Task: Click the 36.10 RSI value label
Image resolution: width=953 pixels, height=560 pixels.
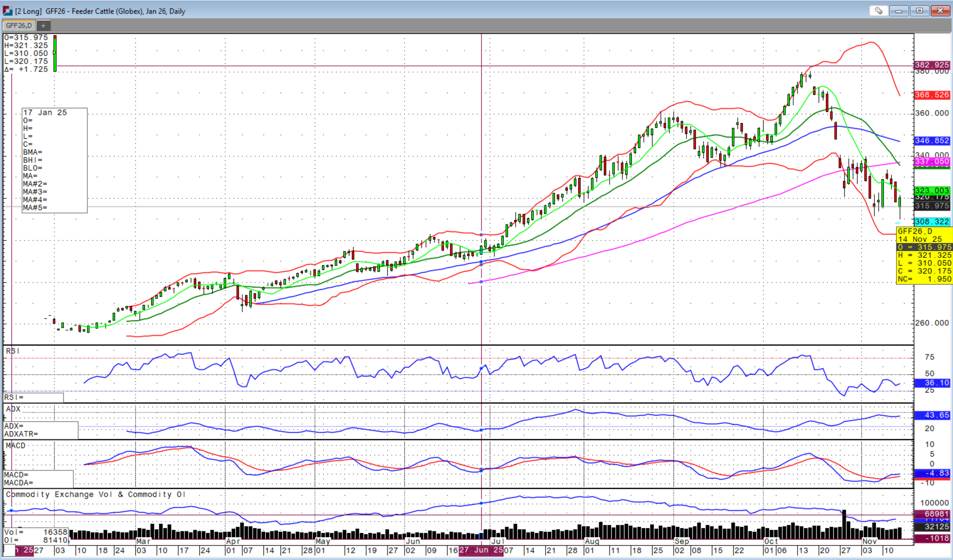Action: 931,383
